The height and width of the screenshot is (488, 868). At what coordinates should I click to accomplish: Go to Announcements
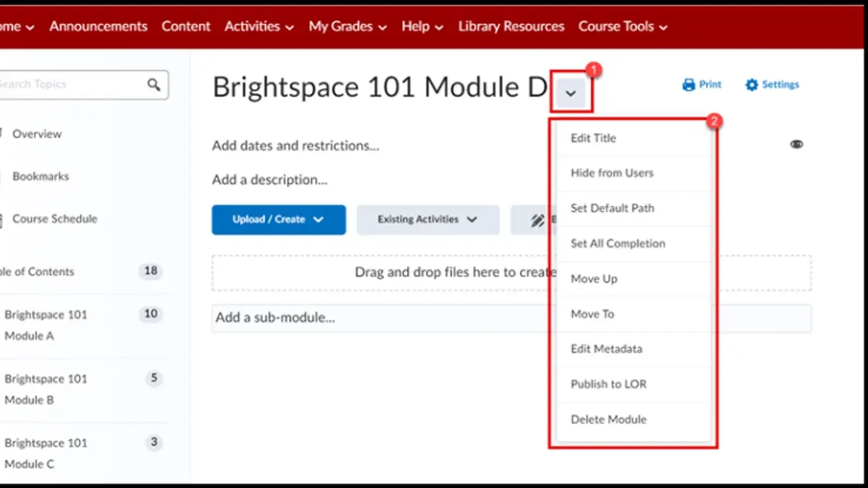[98, 26]
